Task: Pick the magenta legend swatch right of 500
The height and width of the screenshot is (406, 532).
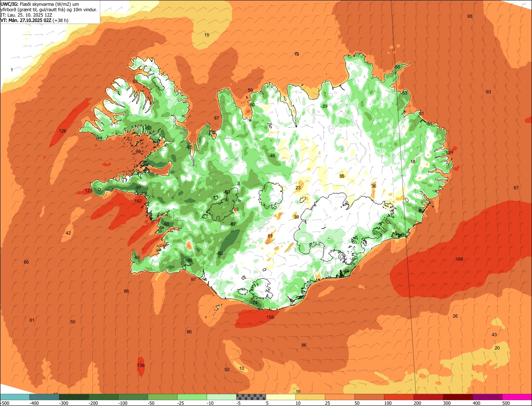Action: pos(517,397)
